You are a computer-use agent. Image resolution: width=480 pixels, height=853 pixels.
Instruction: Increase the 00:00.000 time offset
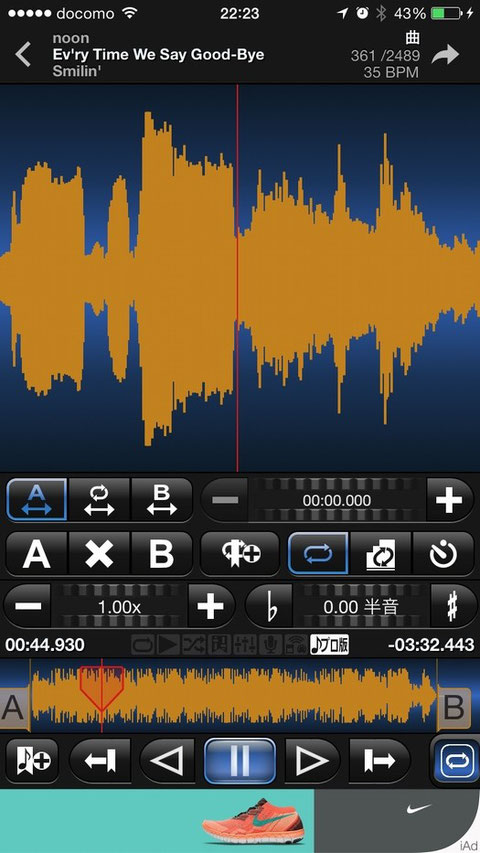[450, 499]
